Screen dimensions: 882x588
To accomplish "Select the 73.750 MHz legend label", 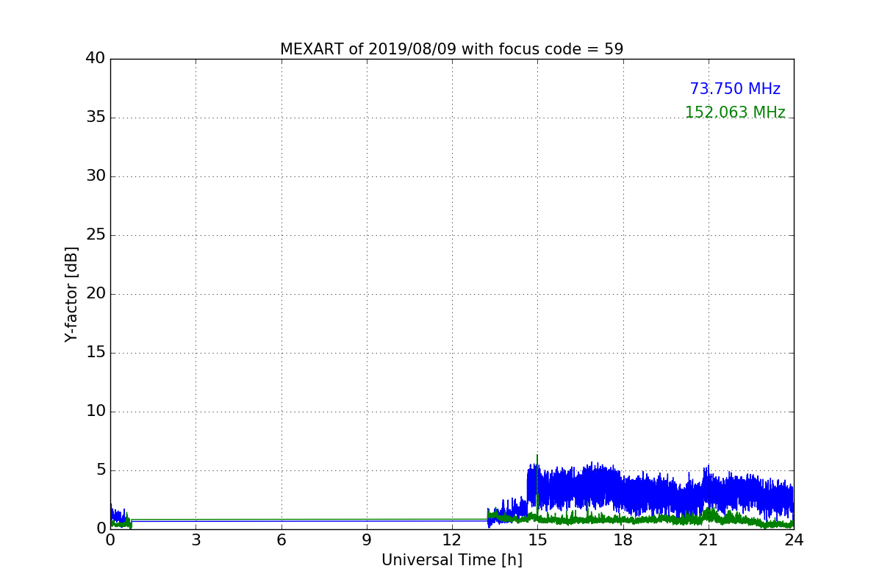I will coord(735,89).
